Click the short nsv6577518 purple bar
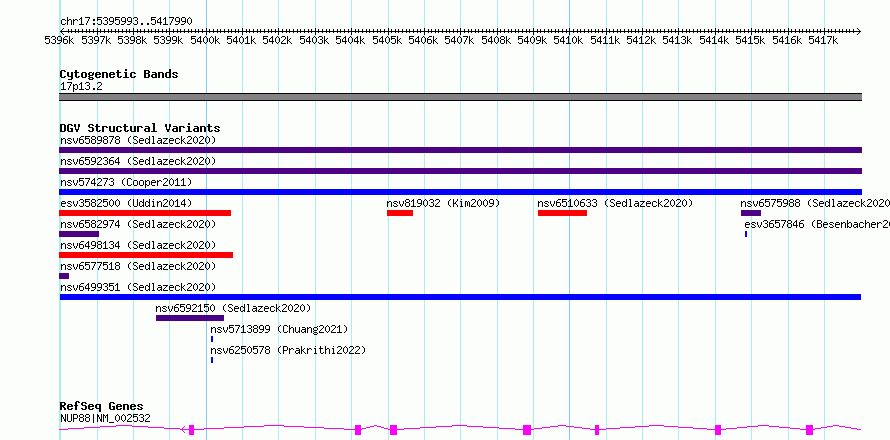 point(64,276)
